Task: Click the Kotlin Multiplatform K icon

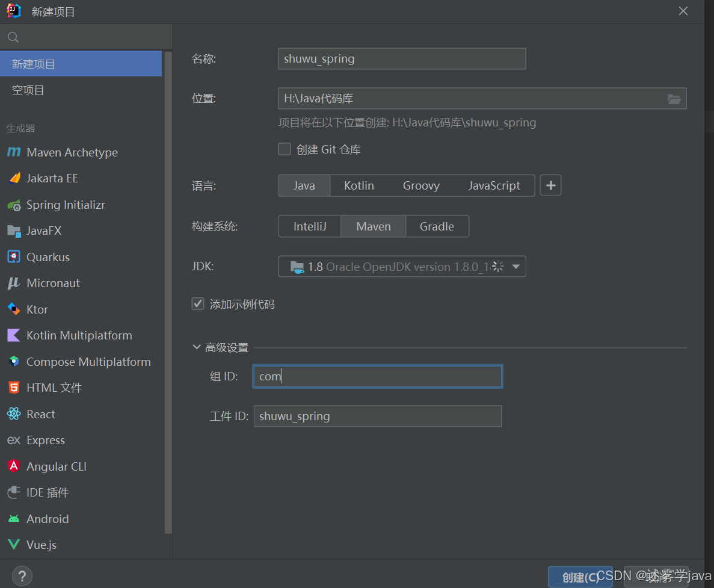Action: pos(14,335)
